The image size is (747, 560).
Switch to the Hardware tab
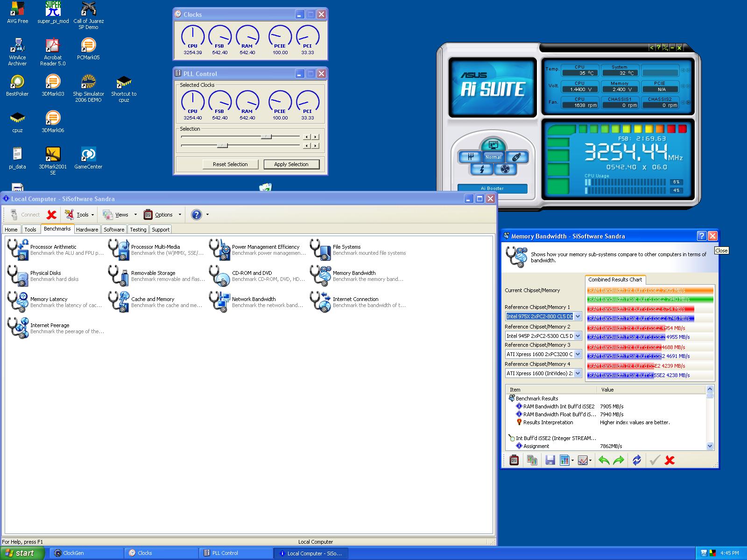tap(87, 230)
